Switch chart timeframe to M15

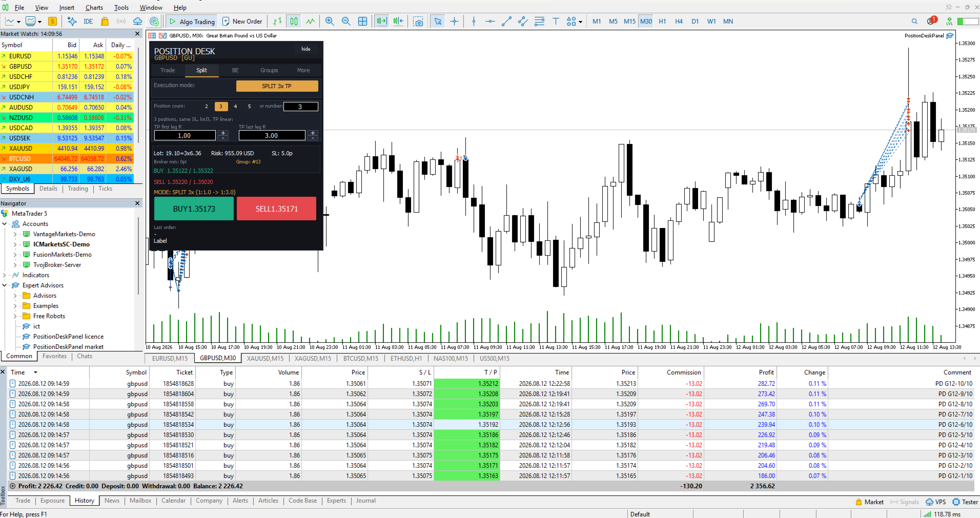tap(629, 22)
